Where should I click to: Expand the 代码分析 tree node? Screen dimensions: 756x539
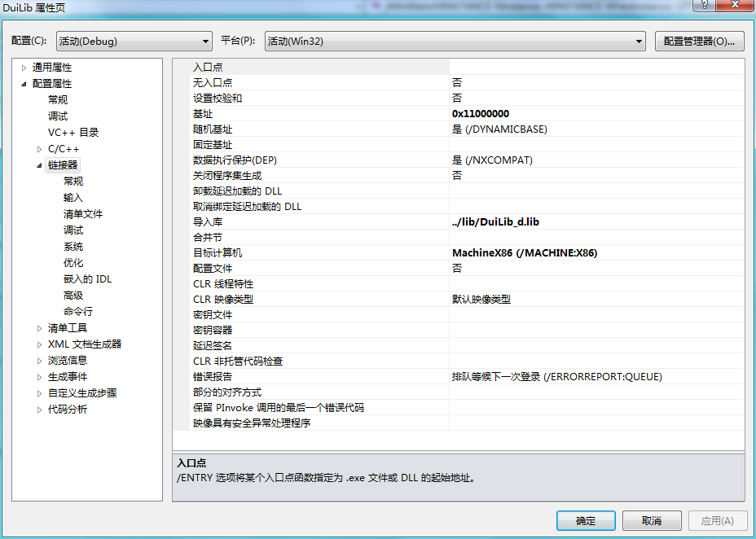(40, 410)
